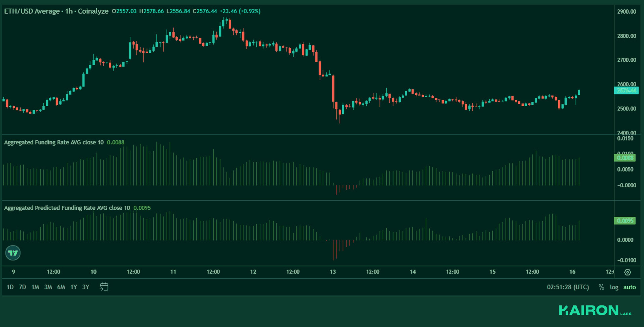Select the 6M time range

[x=61, y=287]
